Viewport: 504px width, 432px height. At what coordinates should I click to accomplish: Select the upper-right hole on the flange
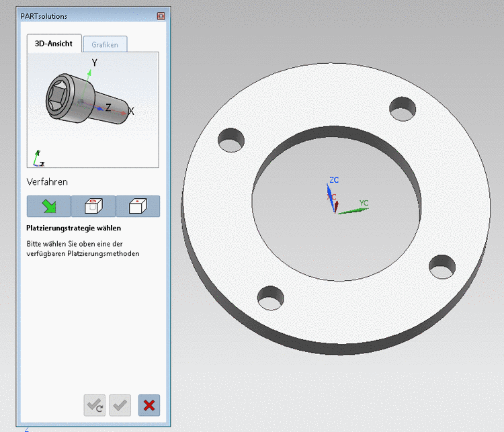[403, 109]
